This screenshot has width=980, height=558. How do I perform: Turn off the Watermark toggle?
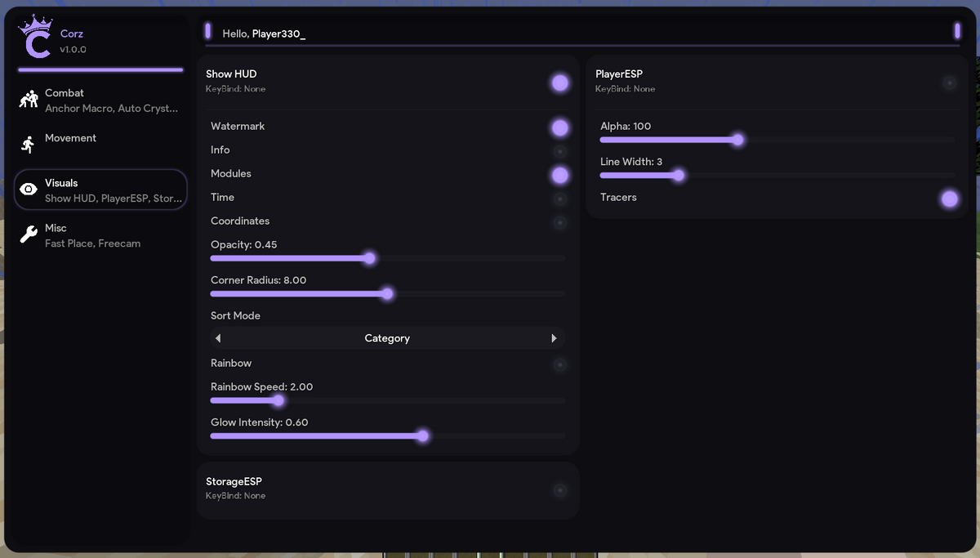pos(559,127)
